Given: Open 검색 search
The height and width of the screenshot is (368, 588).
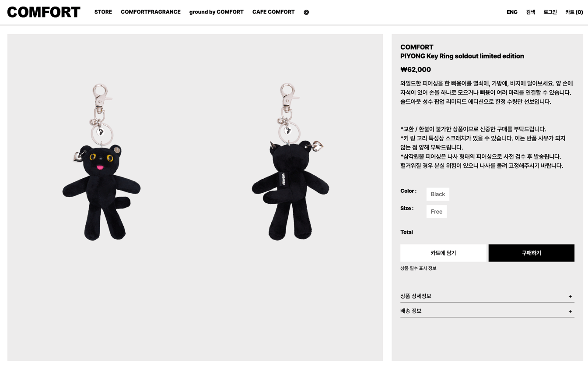Looking at the screenshot, I should pos(531,12).
